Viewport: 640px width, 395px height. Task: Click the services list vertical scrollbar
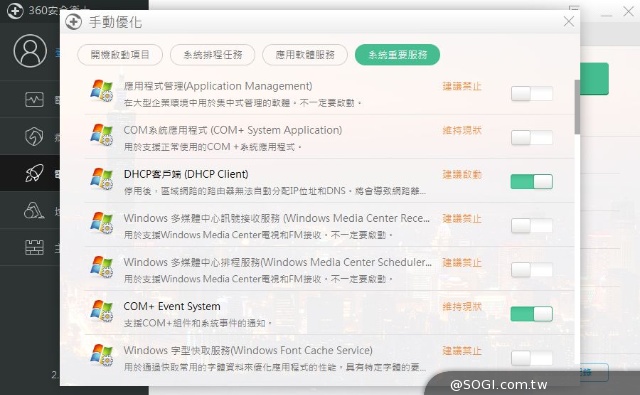pos(577,107)
